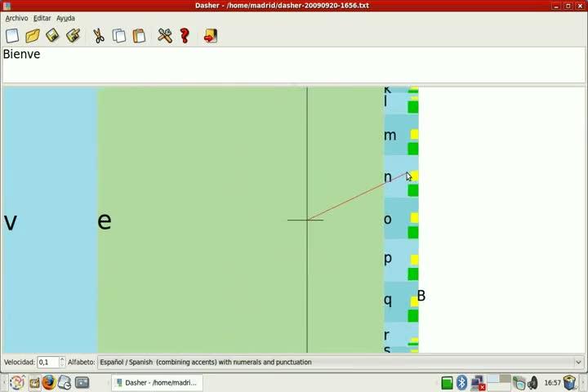
Task: Open the volume speaker tray icon
Action: point(532,383)
